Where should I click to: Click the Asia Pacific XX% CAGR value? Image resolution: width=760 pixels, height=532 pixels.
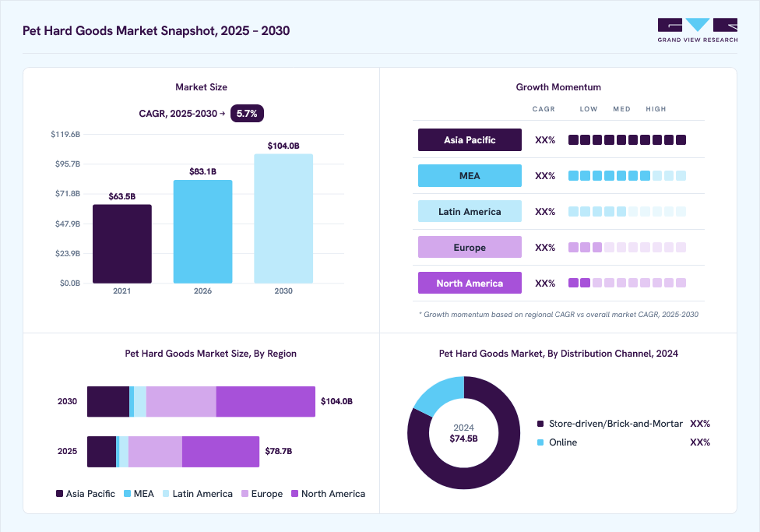tap(545, 140)
